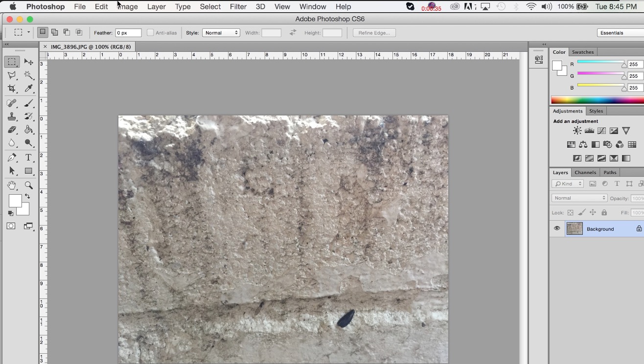Viewport: 644px width, 364px height.
Task: Enable the Add to selection mode
Action: click(55, 32)
